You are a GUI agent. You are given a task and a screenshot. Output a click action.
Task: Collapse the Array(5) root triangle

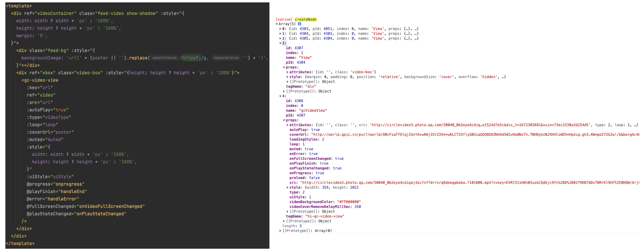(x=277, y=24)
